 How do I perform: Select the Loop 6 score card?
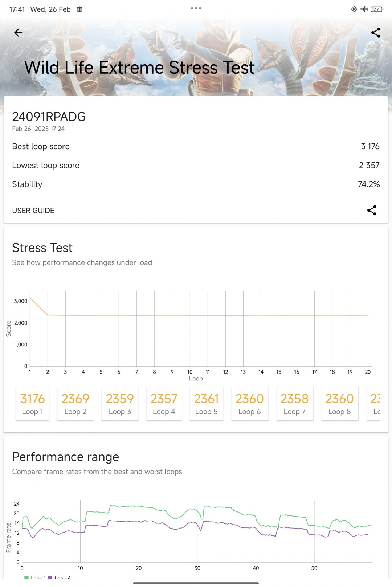tap(250, 404)
